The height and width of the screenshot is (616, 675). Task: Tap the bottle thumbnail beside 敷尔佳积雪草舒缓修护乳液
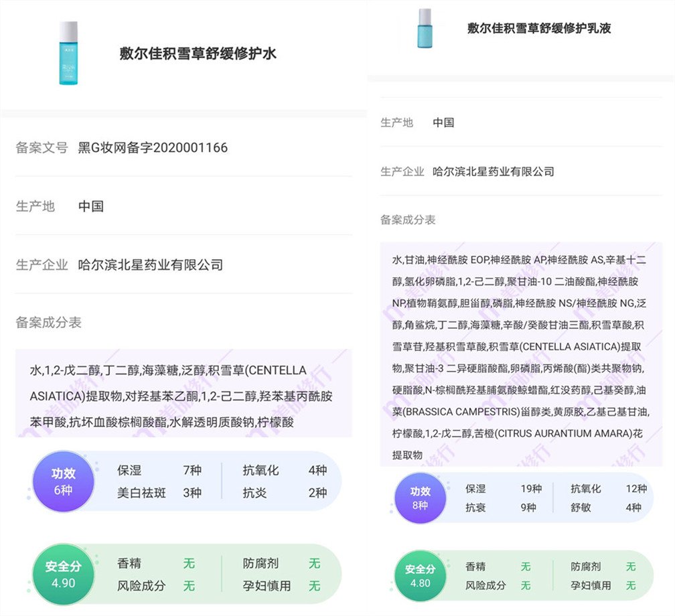425,28
